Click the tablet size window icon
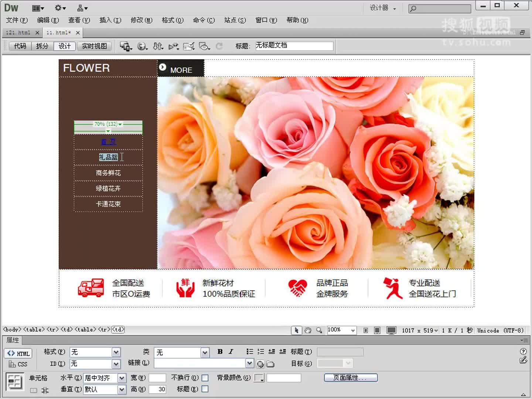Screen dimensions: 532x399 pos(377,330)
